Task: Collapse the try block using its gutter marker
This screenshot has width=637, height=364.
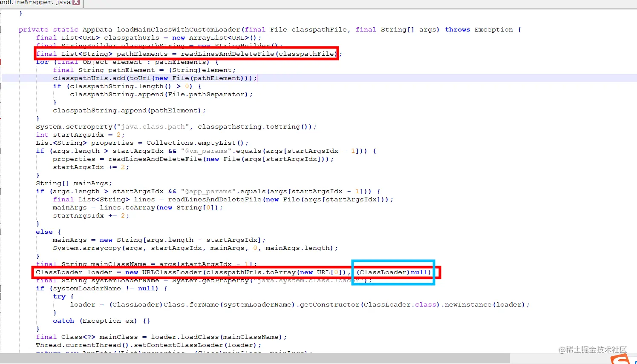Action: coord(2,296)
